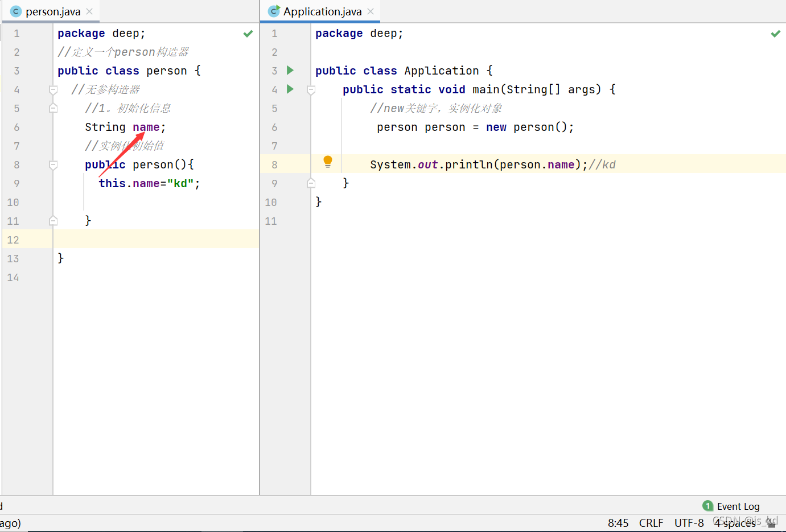Collapse the main method end fold marker
Image resolution: width=786 pixels, height=532 pixels.
(311, 183)
